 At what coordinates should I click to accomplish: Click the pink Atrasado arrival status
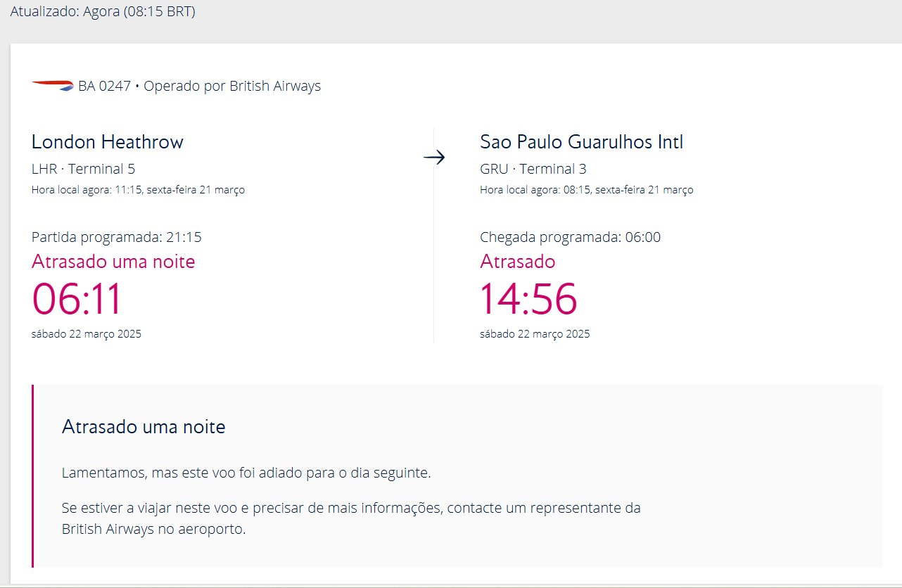[518, 262]
